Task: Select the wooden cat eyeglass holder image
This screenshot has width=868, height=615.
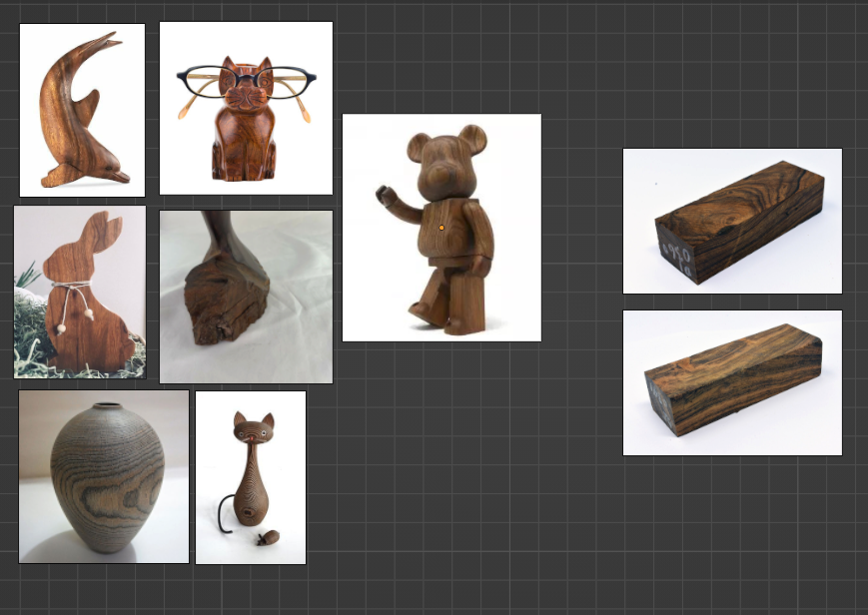Action: tap(247, 108)
